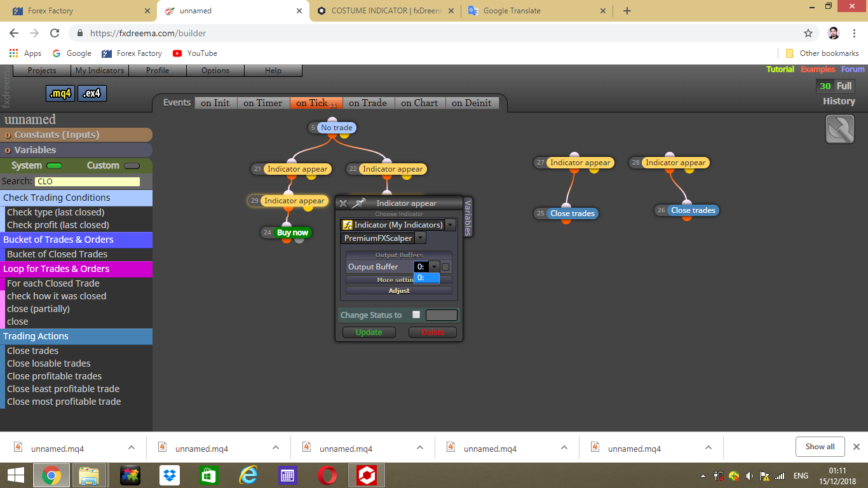Toggle the Custom blocks switch
Viewport: 868px width, 488px height.
click(x=132, y=166)
